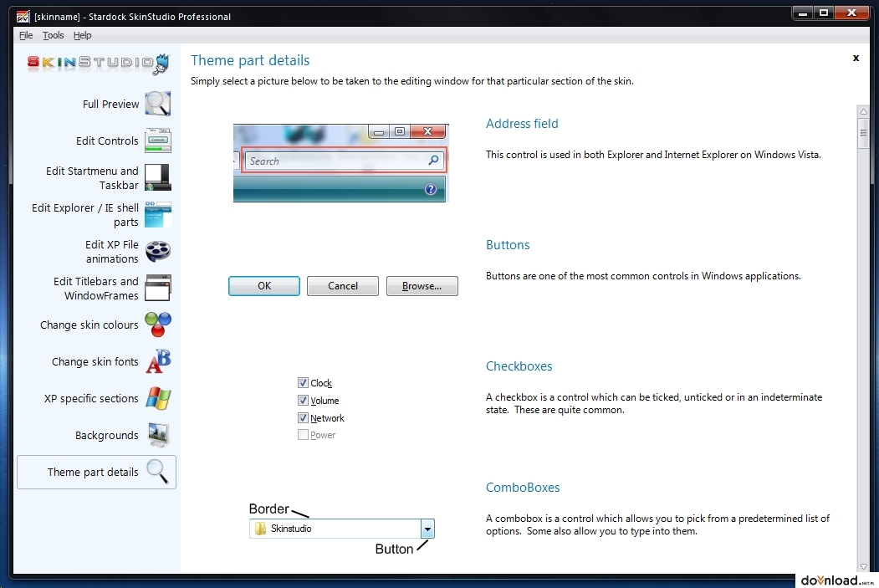
Task: Open the Address field heading link
Action: [x=522, y=123]
